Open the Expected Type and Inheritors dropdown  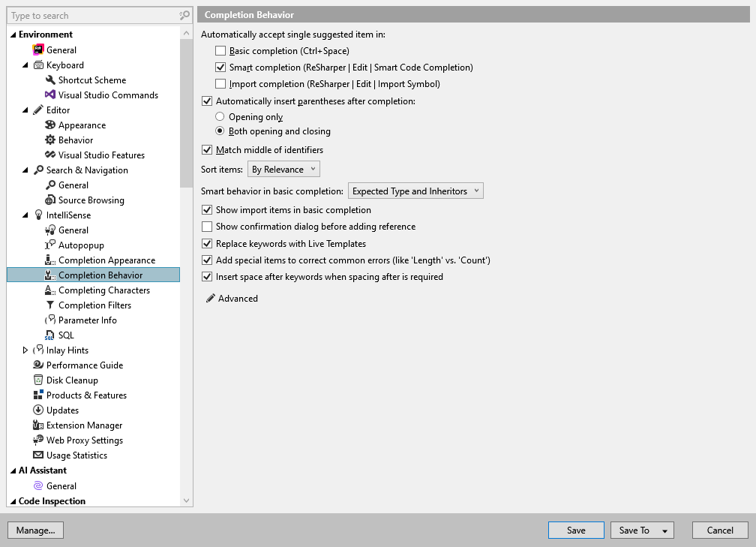pyautogui.click(x=415, y=191)
